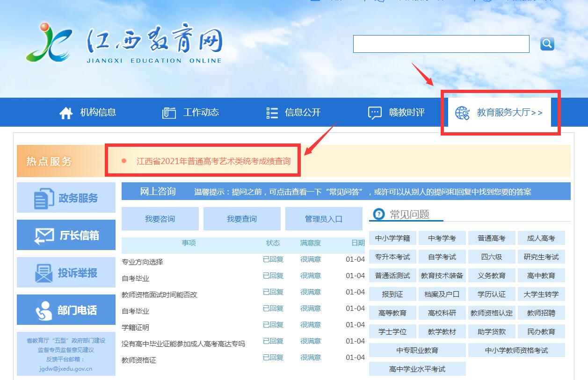Screen dimensions: 588x380
Task: Click the 大学生转学 FAQ tag
Action: coord(541,294)
